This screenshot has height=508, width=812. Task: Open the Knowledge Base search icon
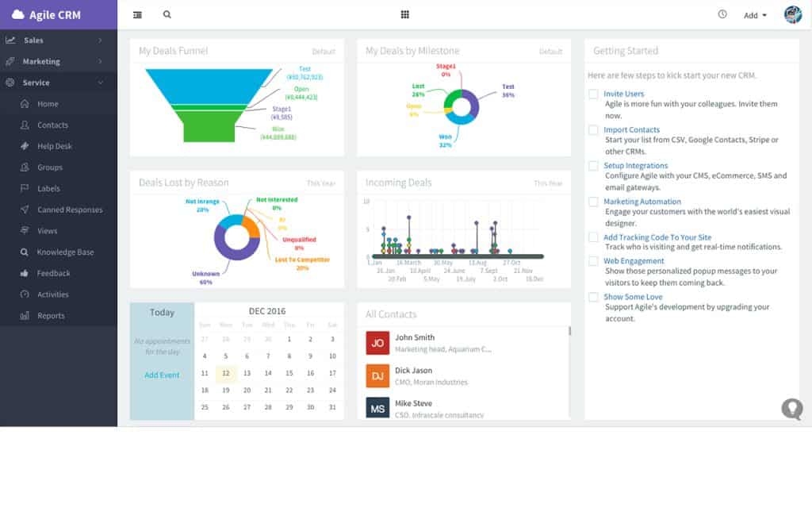tap(24, 252)
